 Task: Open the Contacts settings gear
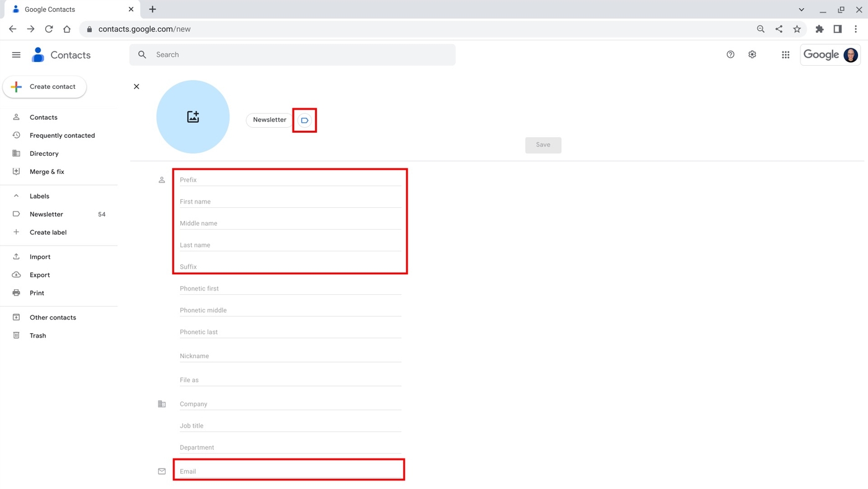(x=752, y=55)
